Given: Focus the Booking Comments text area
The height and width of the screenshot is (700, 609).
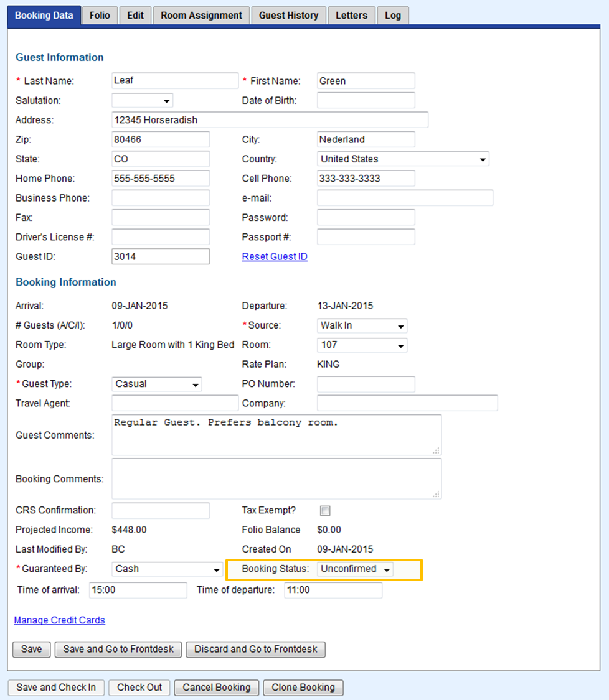Looking at the screenshot, I should pos(276,479).
